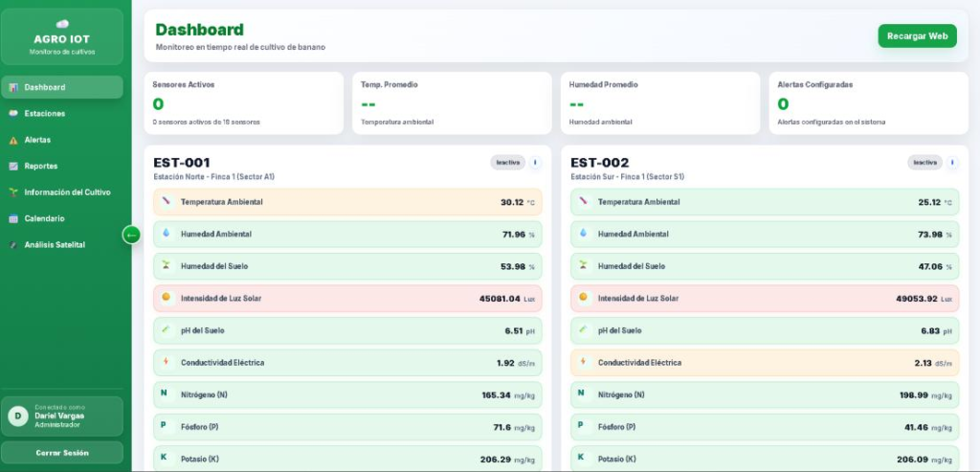Click the EST-002 info icon
Viewport: 980px width, 472px height.
952,163
